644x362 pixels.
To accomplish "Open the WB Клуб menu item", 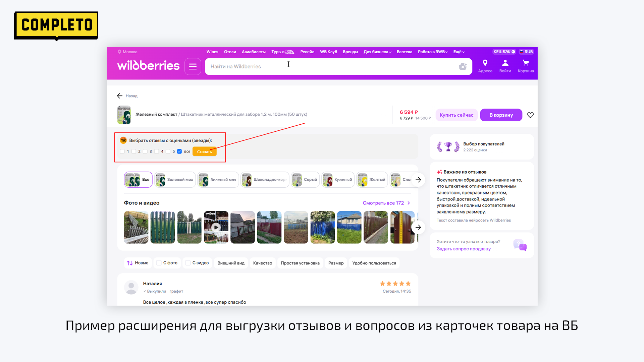I will click(x=328, y=52).
